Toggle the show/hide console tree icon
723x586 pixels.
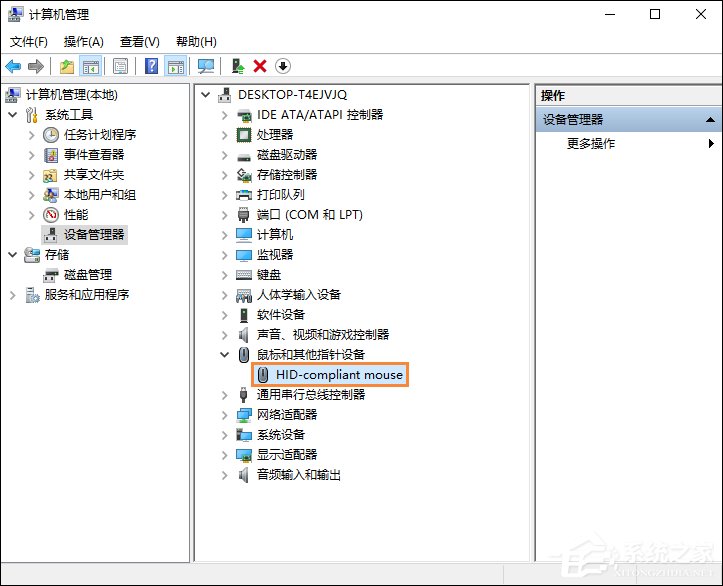coord(91,66)
